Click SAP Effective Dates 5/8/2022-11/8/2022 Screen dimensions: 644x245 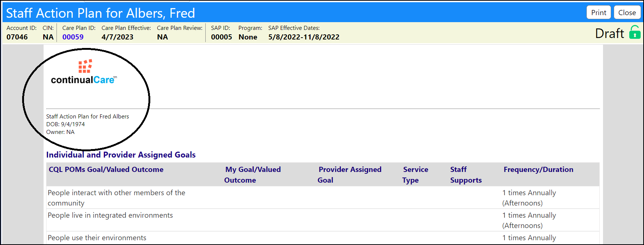[x=304, y=37]
